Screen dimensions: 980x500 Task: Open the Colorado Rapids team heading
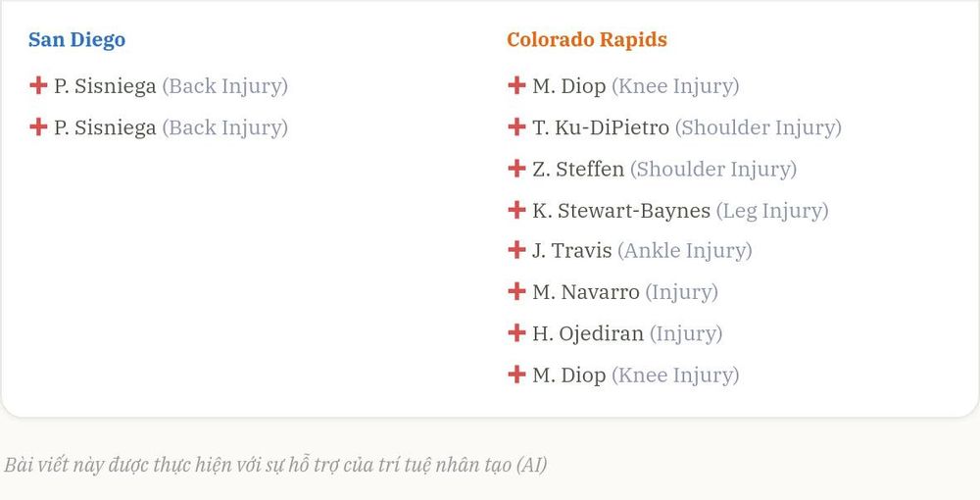[587, 39]
